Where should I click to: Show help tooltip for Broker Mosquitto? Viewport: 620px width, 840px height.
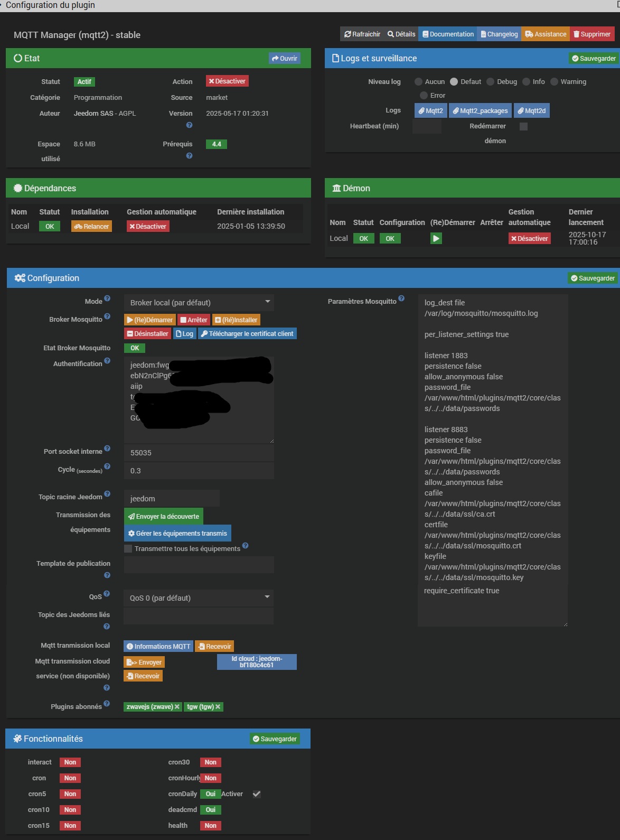click(x=107, y=316)
